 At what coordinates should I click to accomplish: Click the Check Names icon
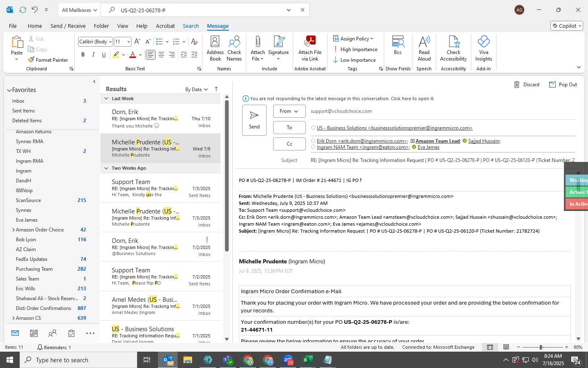(x=234, y=49)
